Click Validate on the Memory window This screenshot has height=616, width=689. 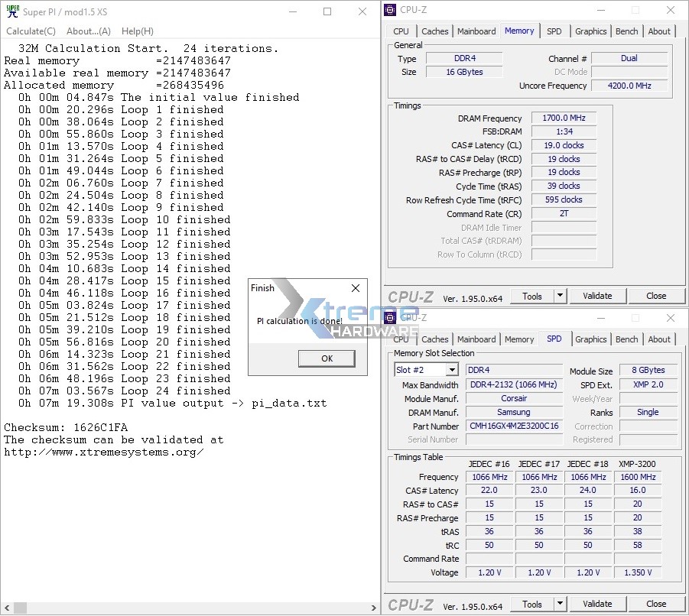598,296
